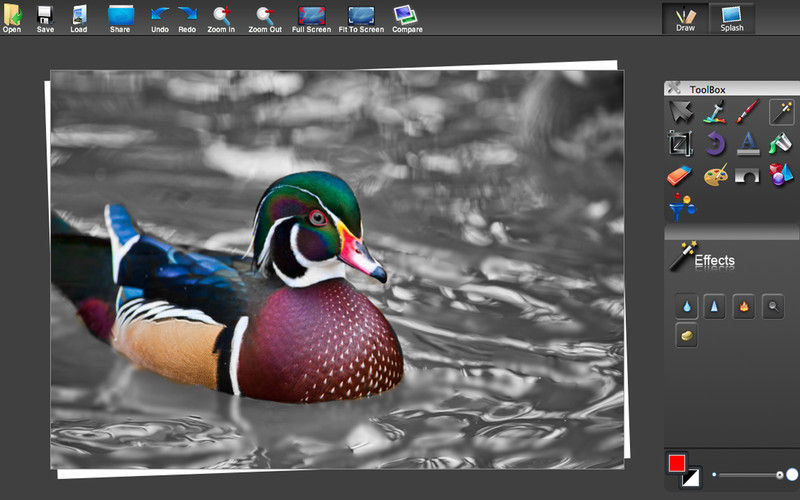Select the paintbrush tool
This screenshot has width=800, height=500.
(x=747, y=111)
